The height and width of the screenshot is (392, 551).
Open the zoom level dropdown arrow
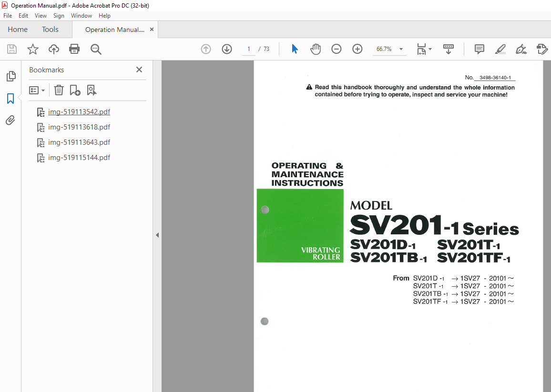tap(401, 49)
